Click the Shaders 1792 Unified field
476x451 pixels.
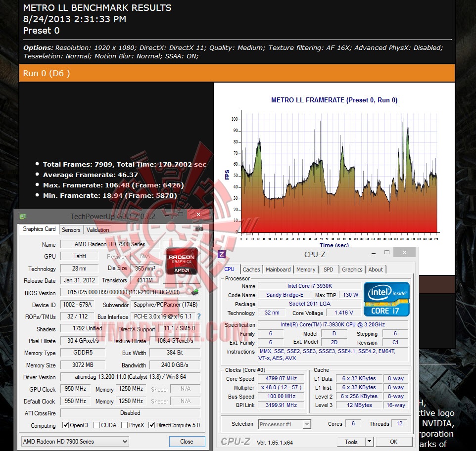tap(88, 328)
